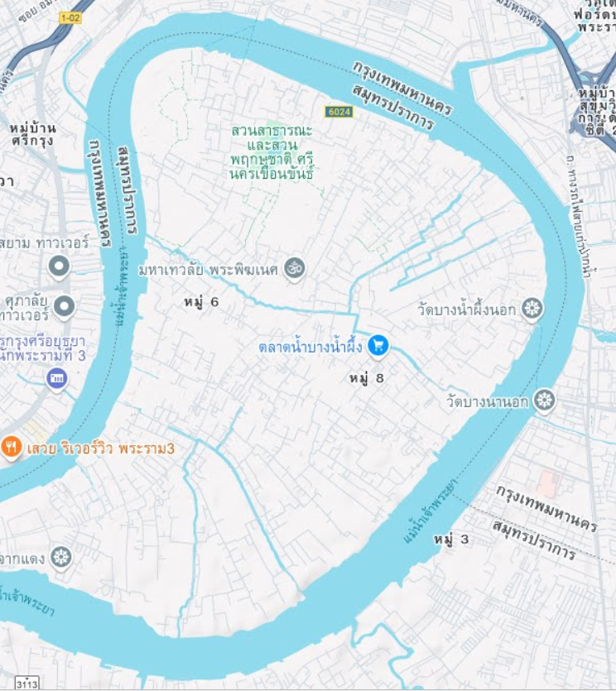
Task: Click the หมู่บ้านศรีกรุง neighborhood label
Action: tap(33, 134)
